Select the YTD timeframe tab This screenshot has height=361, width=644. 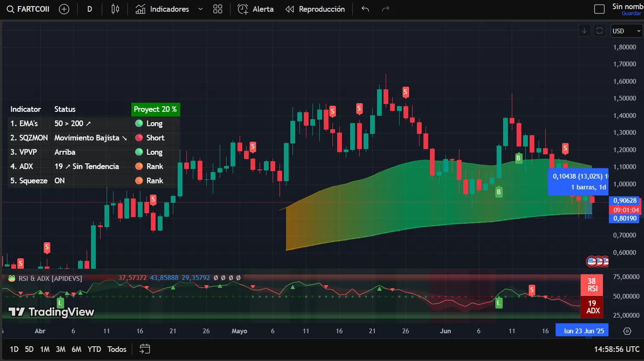click(94, 349)
